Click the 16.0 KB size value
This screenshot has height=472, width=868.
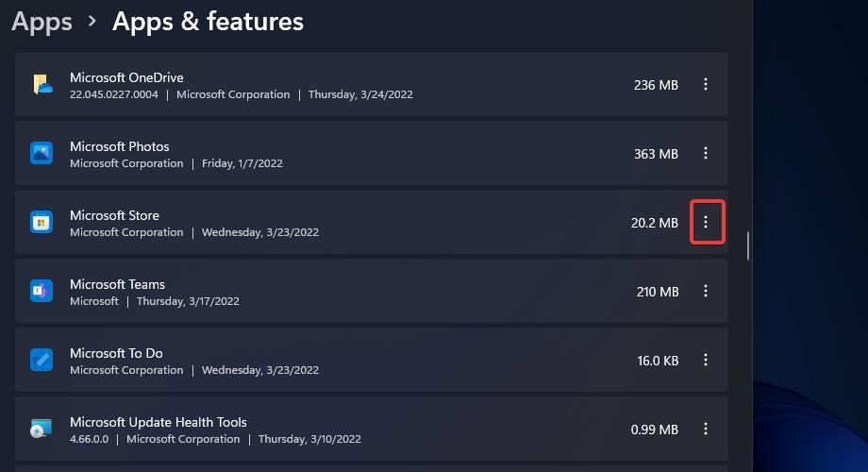pyautogui.click(x=658, y=361)
